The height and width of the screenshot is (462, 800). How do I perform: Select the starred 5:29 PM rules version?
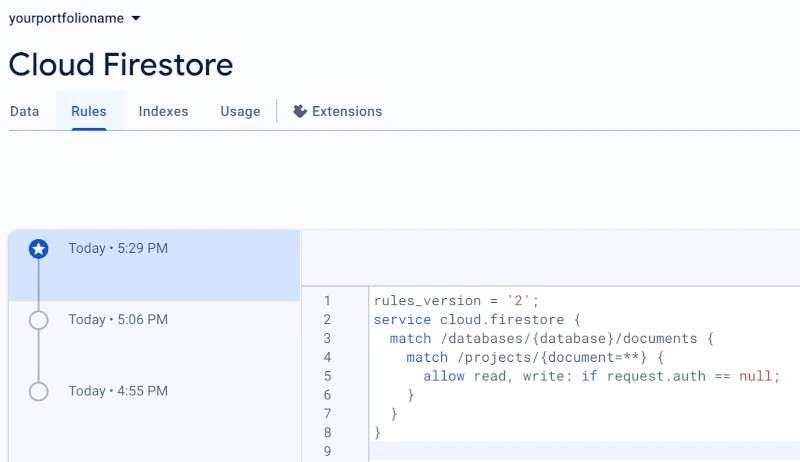point(154,265)
